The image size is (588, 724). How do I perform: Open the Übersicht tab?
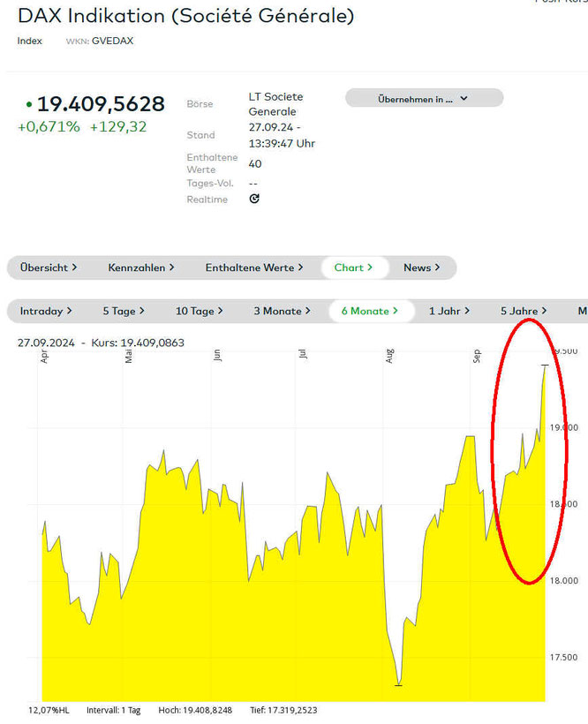49,268
